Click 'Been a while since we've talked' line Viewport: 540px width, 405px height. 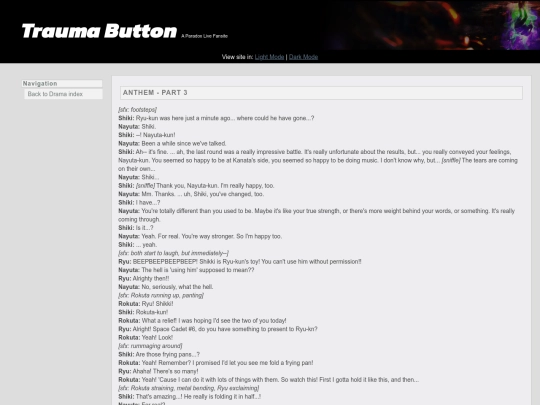point(172,143)
